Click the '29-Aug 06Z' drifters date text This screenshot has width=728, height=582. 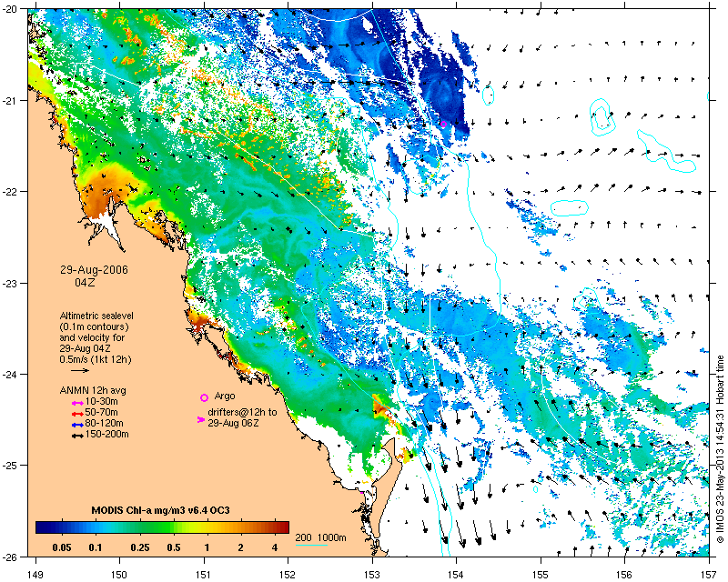pyautogui.click(x=233, y=423)
